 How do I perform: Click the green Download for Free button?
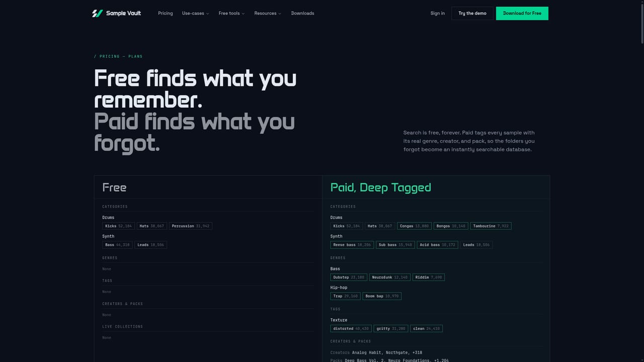point(522,13)
